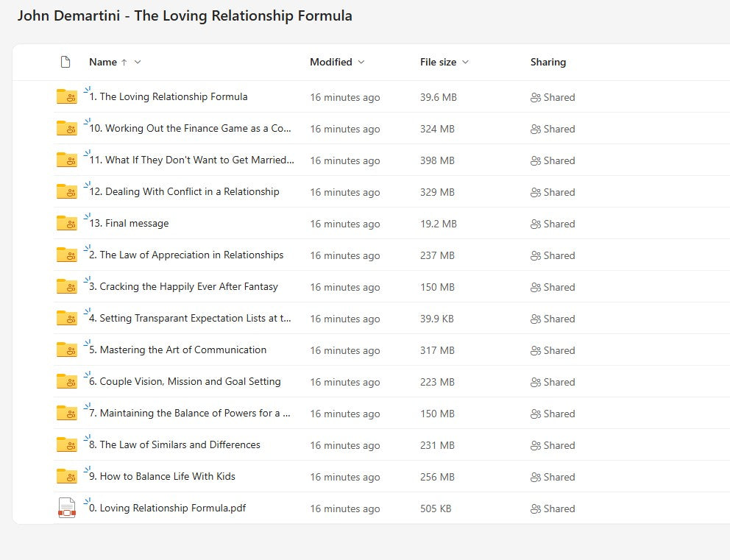Open folder icon for "4. Setting Transparant Expectation Lists"

point(66,319)
